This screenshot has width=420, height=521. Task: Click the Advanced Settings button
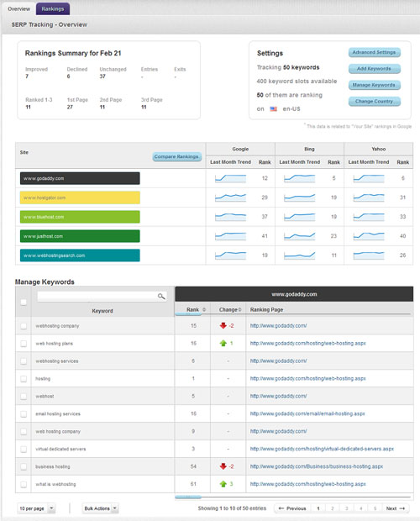pyautogui.click(x=374, y=52)
